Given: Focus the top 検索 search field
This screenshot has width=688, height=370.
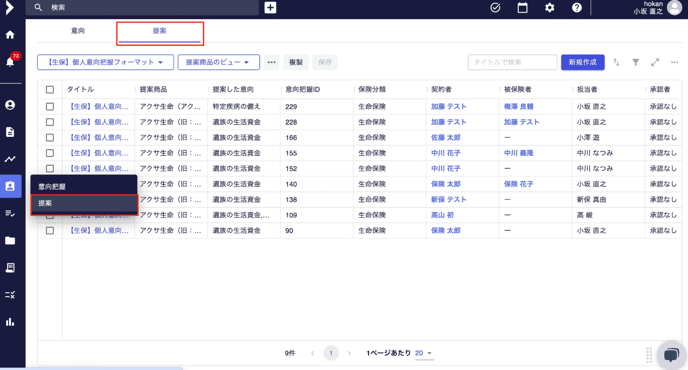Looking at the screenshot, I should 142,7.
